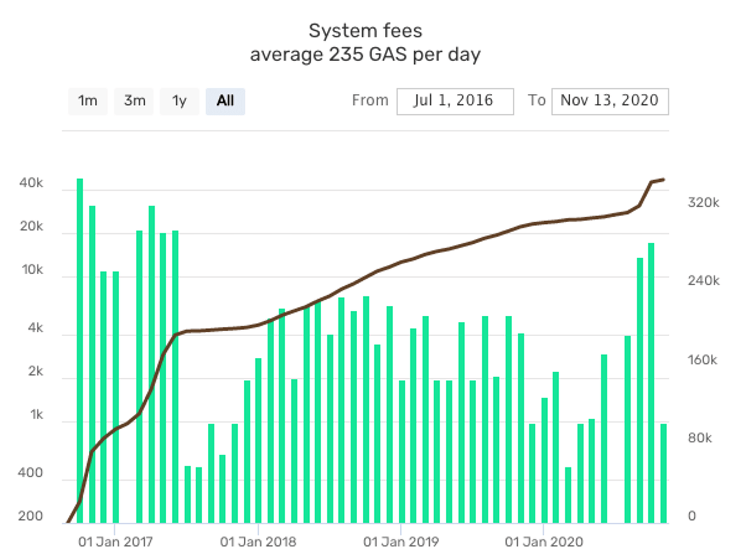
Task: Select the 200 label on left axis
Action: pos(30,516)
